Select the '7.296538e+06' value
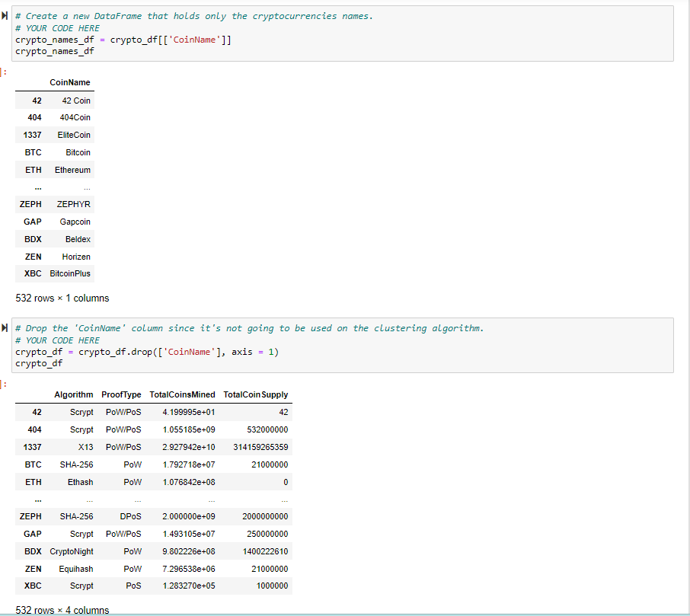 (189, 569)
